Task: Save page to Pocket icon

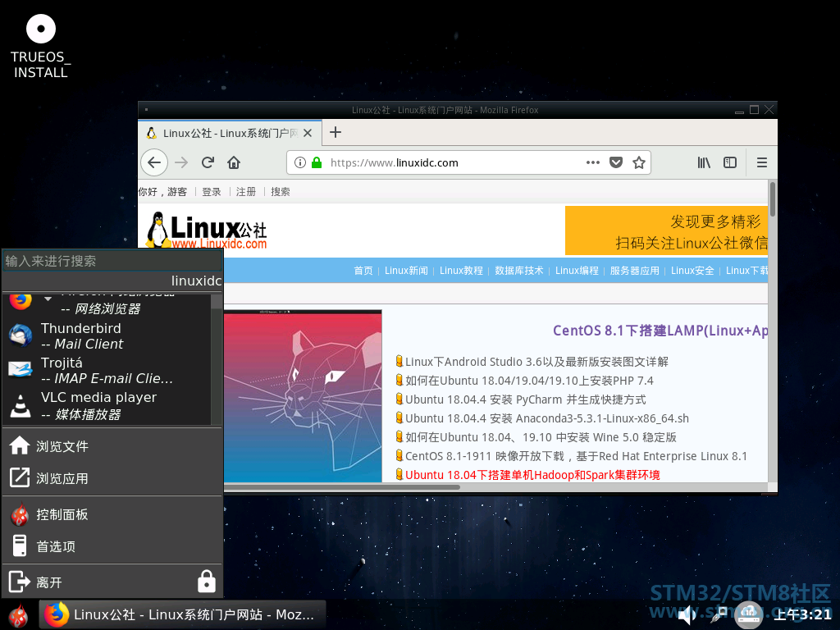Action: [616, 162]
